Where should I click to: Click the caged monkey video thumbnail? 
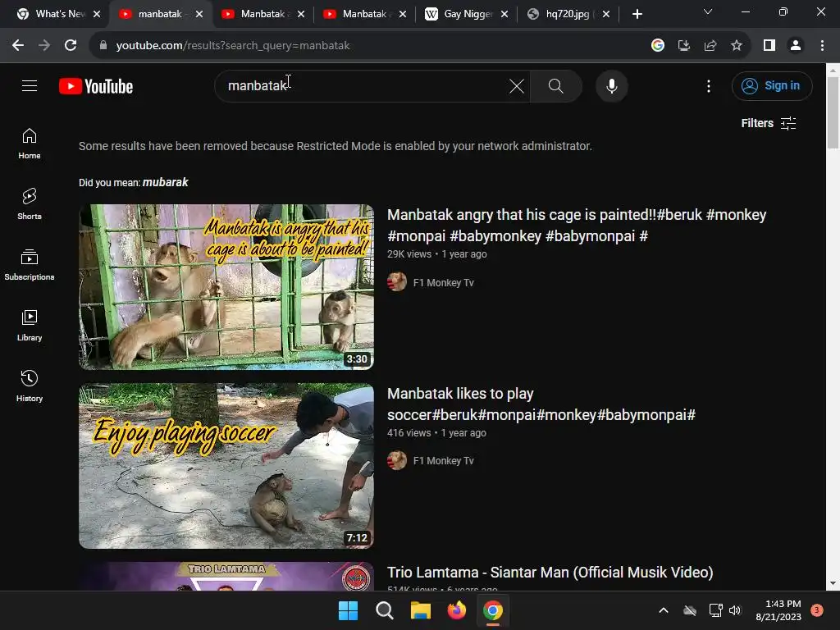pos(226,286)
